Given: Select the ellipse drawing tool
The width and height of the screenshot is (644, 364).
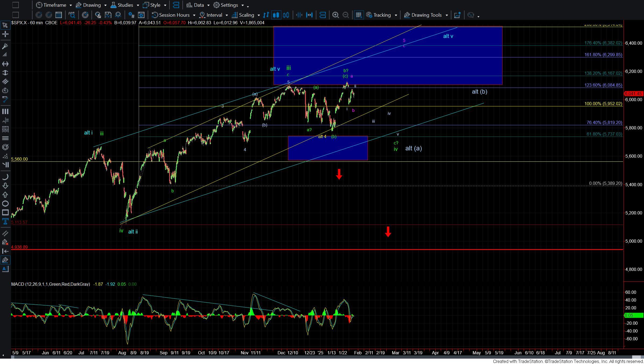Looking at the screenshot, I should [x=5, y=203].
